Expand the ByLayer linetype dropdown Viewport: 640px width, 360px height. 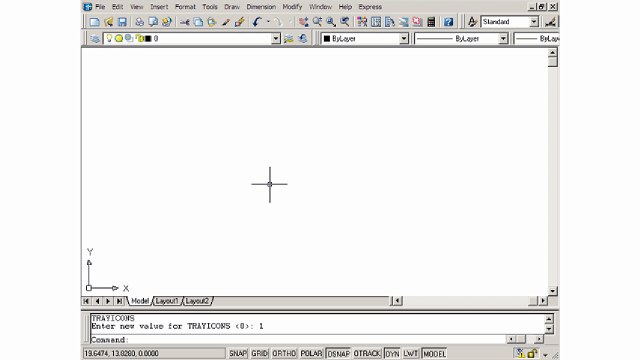(x=503, y=38)
